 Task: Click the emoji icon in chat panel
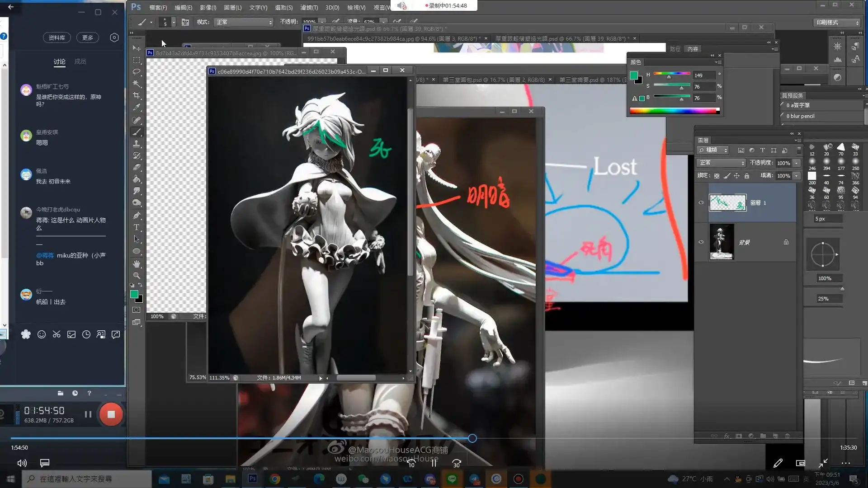(41, 334)
